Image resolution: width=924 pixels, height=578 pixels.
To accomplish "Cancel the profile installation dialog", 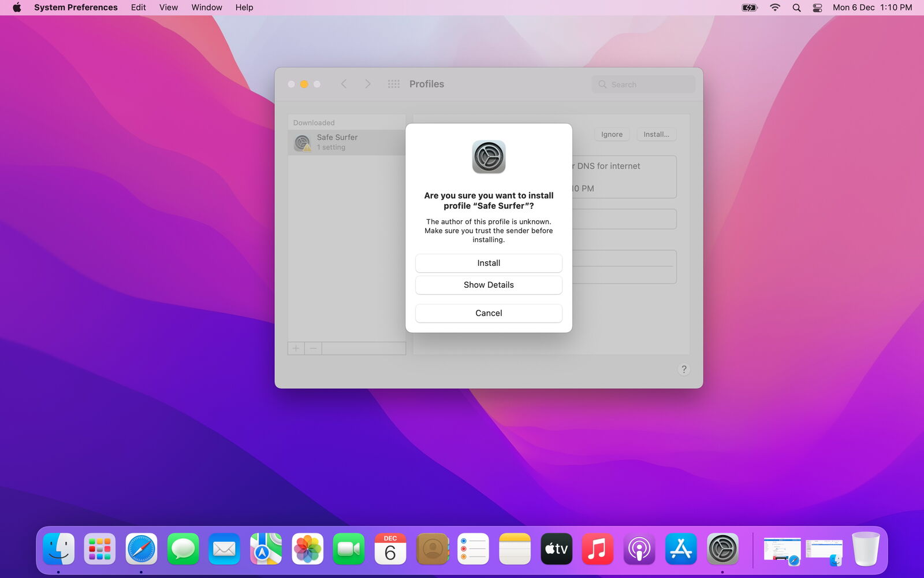I will (489, 313).
